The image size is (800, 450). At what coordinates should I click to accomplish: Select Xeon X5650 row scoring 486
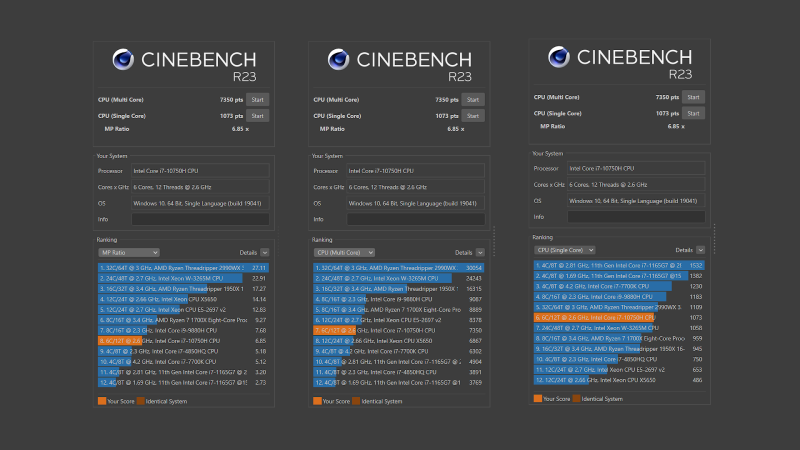[x=619, y=380]
